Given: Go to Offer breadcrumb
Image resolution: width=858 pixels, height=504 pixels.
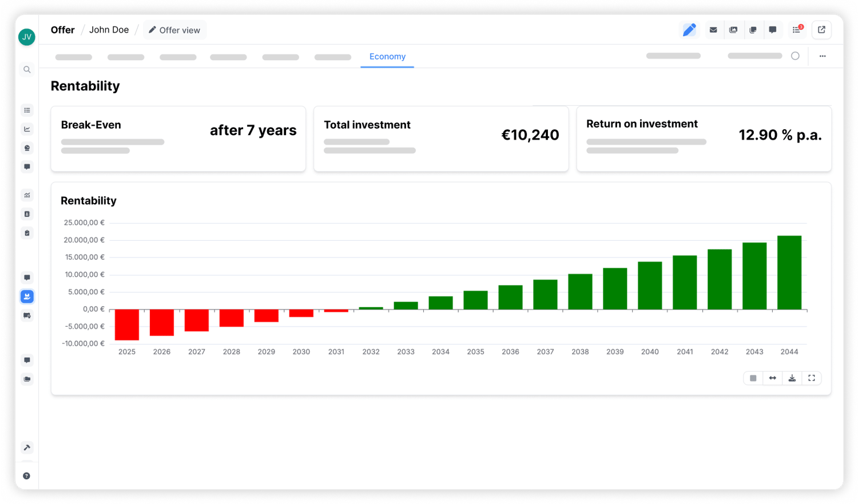Looking at the screenshot, I should pyautogui.click(x=63, y=30).
